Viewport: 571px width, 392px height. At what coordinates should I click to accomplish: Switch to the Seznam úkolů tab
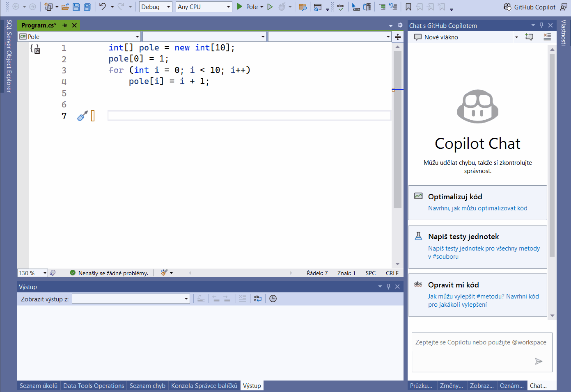click(39, 386)
